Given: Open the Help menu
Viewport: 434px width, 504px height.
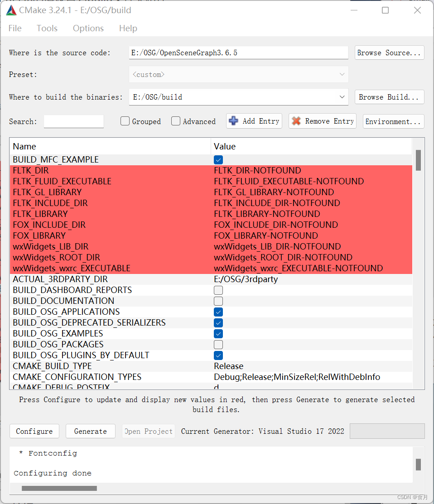Looking at the screenshot, I should (128, 28).
